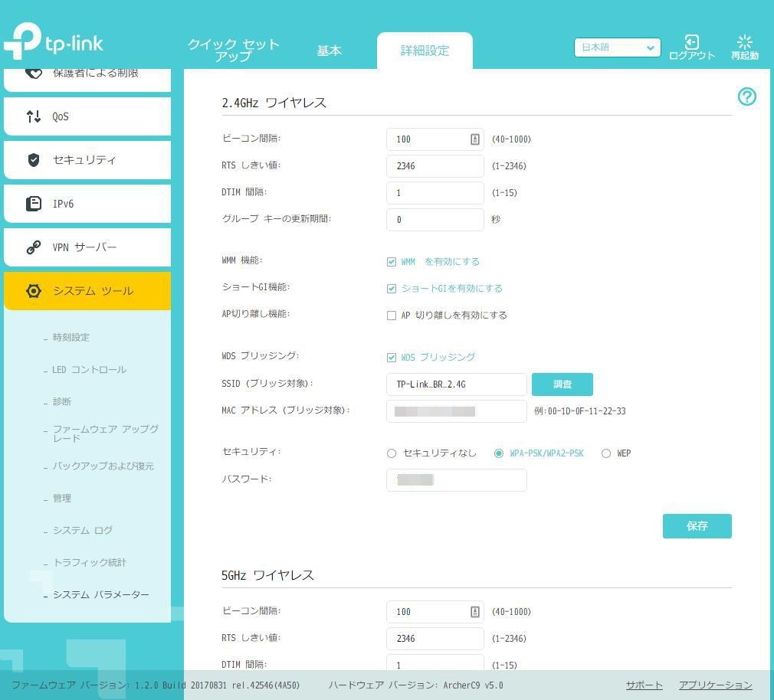Open the サポート link
Image resolution: width=774 pixels, height=700 pixels.
click(x=643, y=685)
